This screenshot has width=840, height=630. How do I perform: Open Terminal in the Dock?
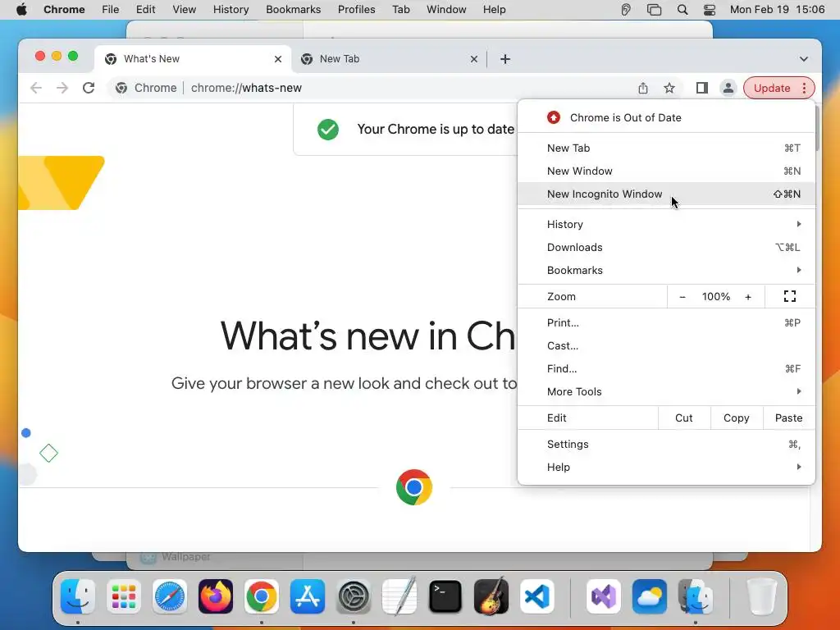point(445,596)
